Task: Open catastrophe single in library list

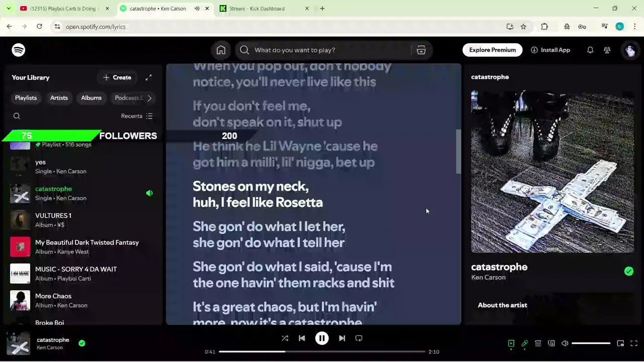Action: (x=82, y=193)
